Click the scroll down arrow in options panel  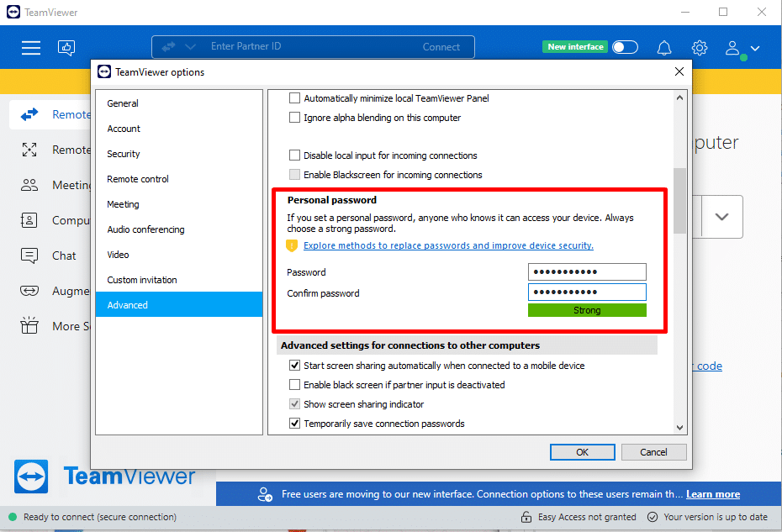679,427
